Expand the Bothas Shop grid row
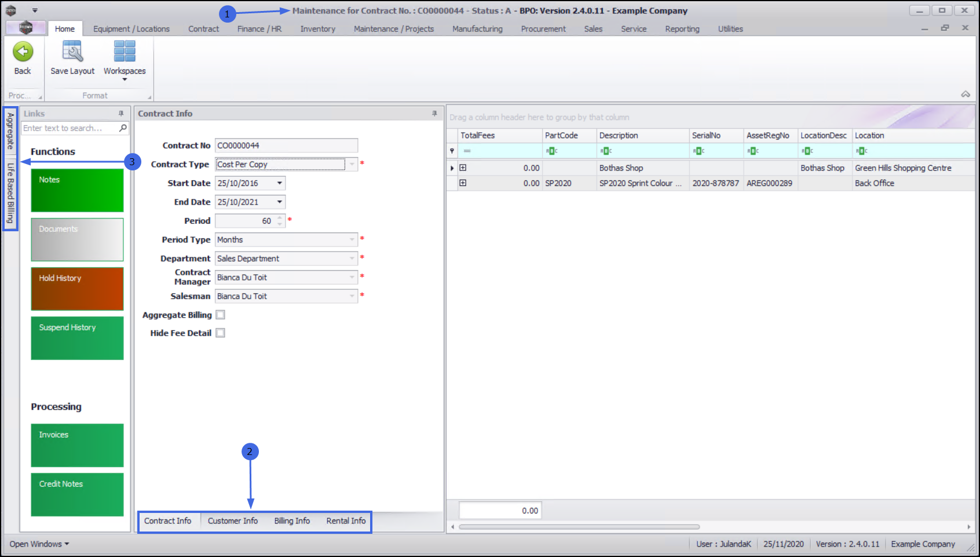This screenshot has width=980, height=557. click(x=463, y=168)
